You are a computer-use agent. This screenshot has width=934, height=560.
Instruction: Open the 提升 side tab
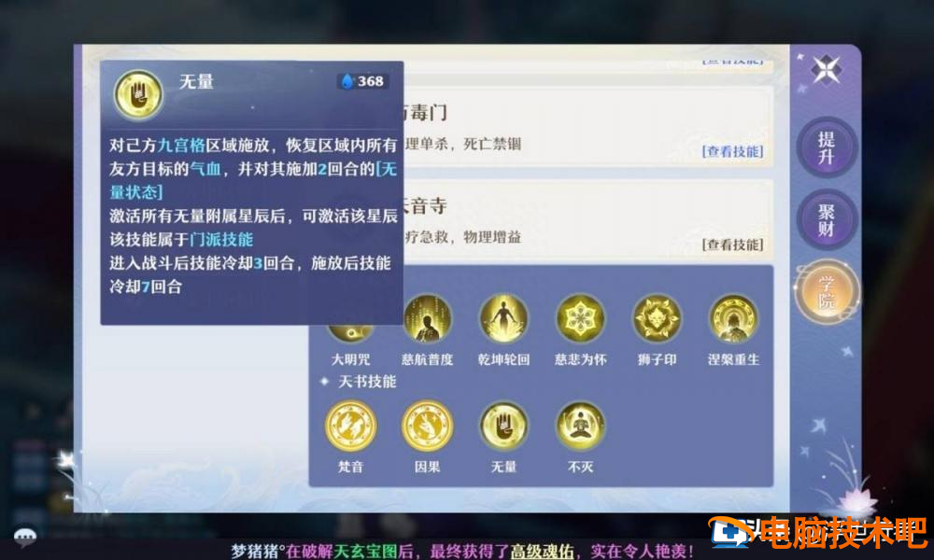[827, 147]
